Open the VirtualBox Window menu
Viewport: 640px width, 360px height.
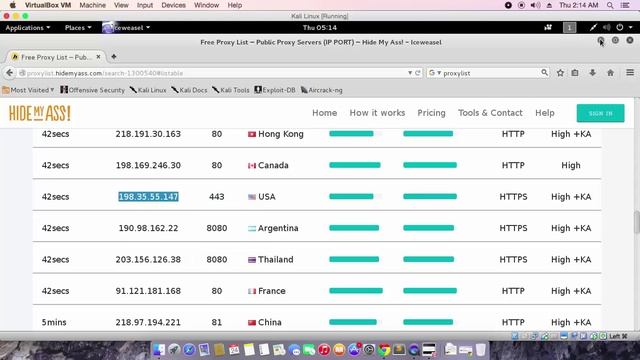(207, 5)
